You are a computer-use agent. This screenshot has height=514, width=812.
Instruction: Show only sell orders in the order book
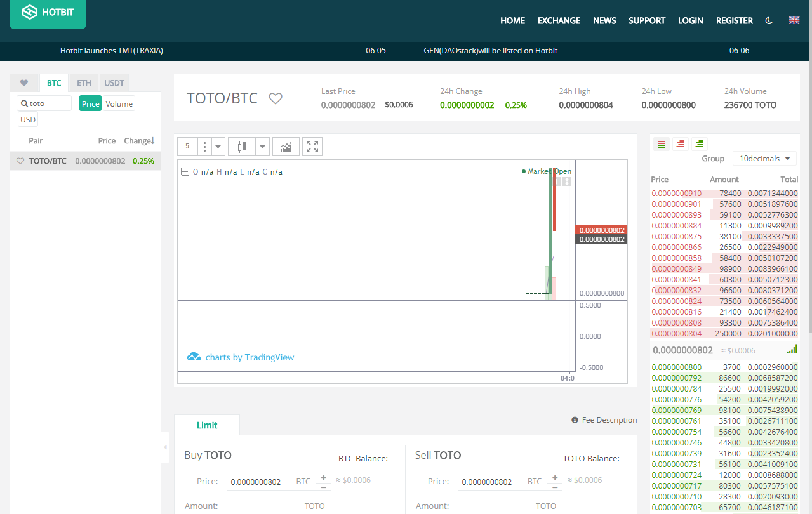[x=680, y=144]
